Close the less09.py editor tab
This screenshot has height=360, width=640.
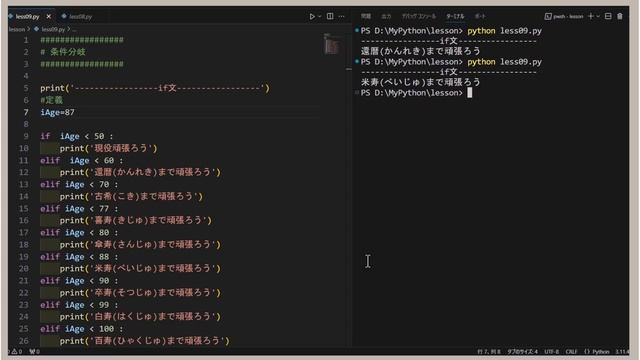[49, 16]
